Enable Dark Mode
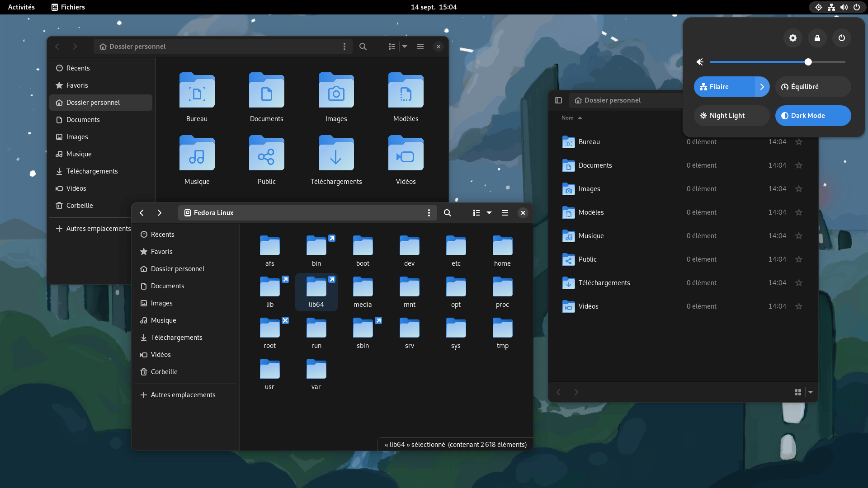 pos(812,116)
